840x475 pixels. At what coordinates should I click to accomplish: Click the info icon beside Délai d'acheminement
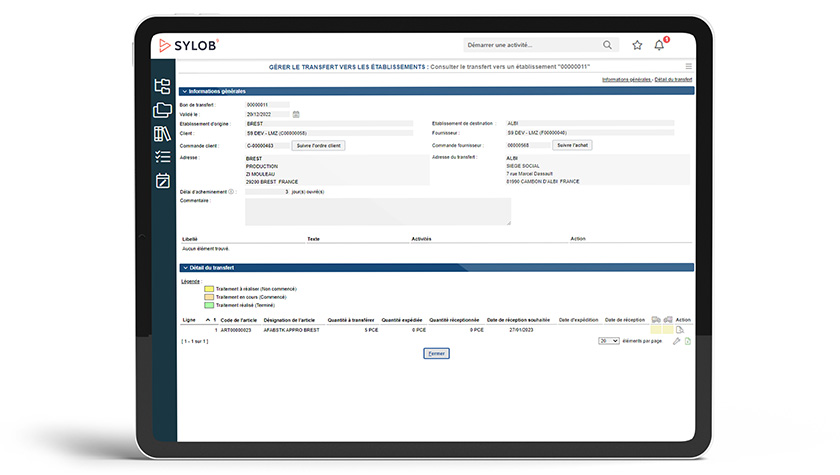coord(231,191)
